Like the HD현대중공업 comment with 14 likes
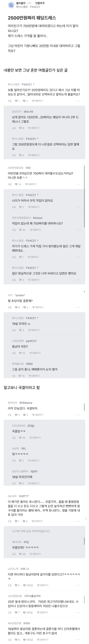This screenshot has width=89, height=644. tap(16, 184)
